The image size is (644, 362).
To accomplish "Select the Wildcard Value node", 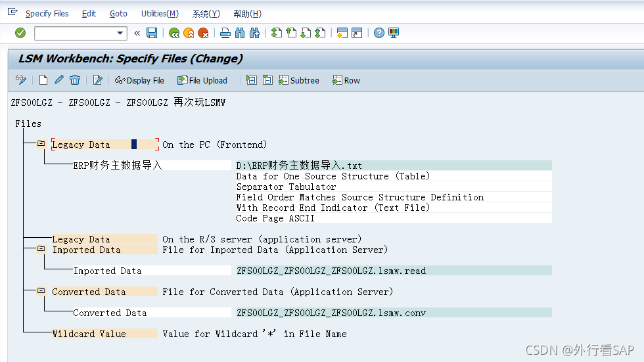I will (104, 334).
